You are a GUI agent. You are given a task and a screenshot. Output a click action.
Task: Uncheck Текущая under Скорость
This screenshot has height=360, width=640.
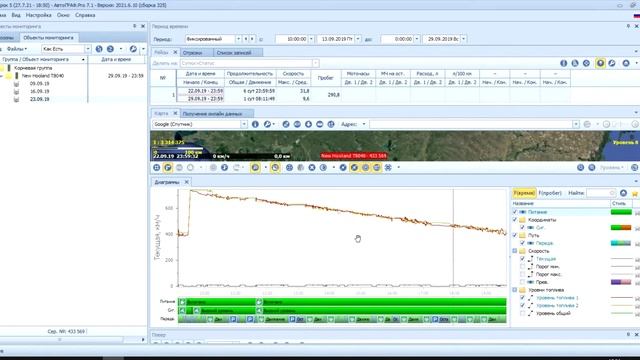pos(522,259)
